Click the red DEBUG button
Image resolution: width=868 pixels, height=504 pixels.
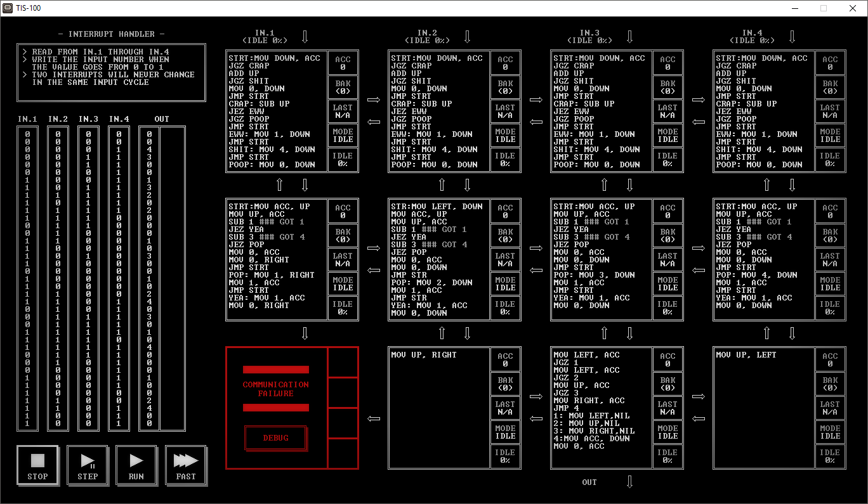(275, 438)
